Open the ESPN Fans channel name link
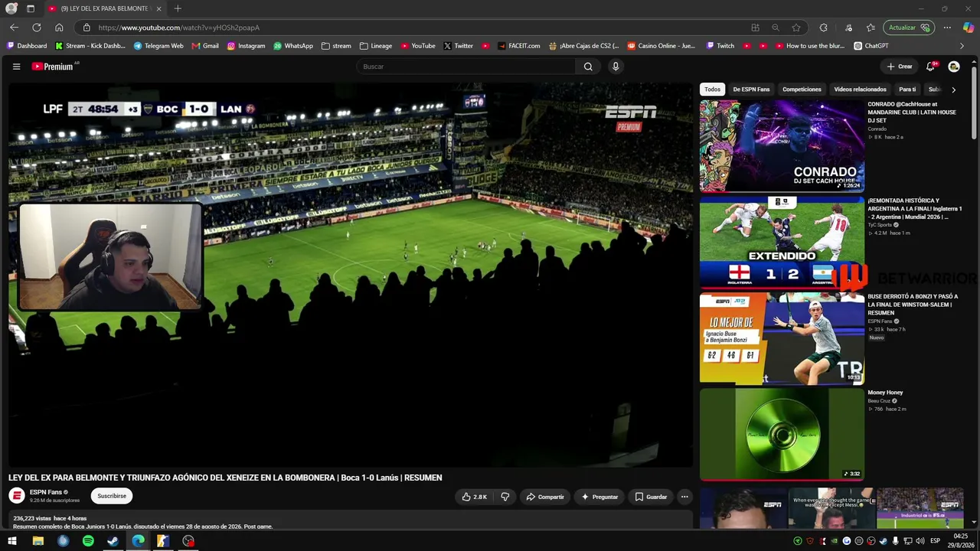 (46, 492)
